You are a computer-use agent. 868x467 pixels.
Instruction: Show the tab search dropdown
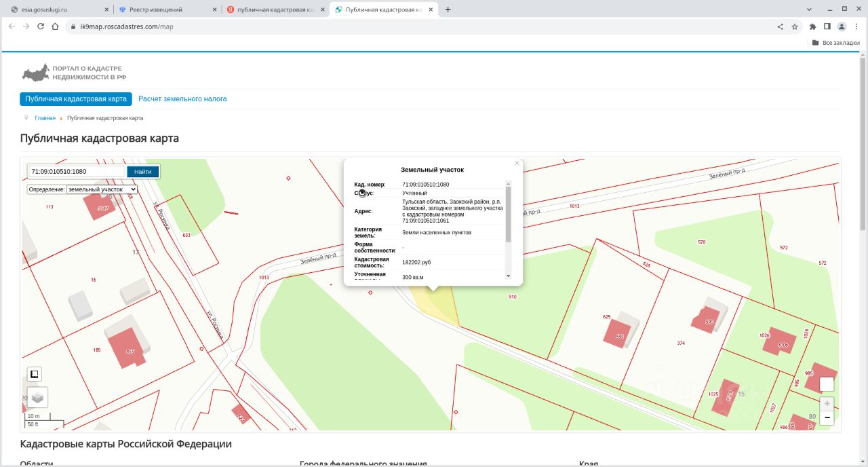pyautogui.click(x=809, y=9)
